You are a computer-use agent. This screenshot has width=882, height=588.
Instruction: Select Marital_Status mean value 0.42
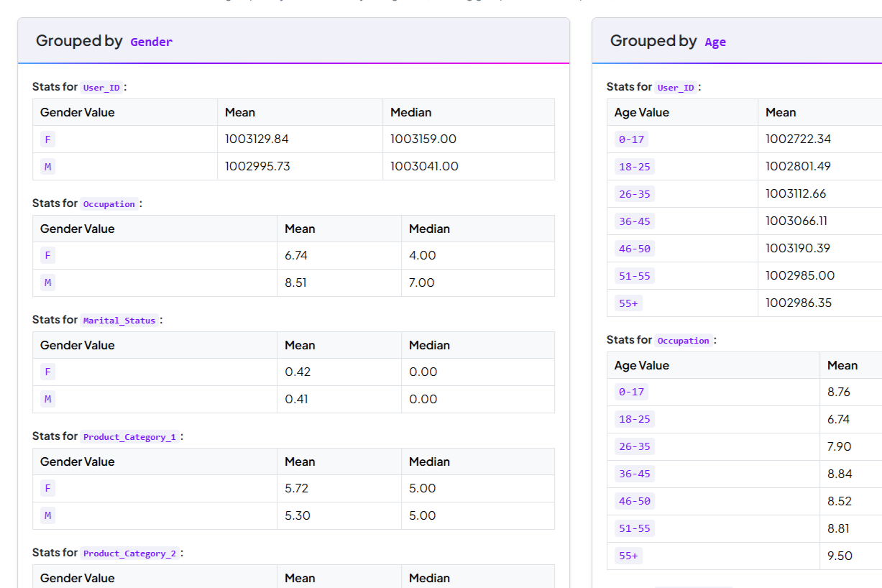coord(298,372)
